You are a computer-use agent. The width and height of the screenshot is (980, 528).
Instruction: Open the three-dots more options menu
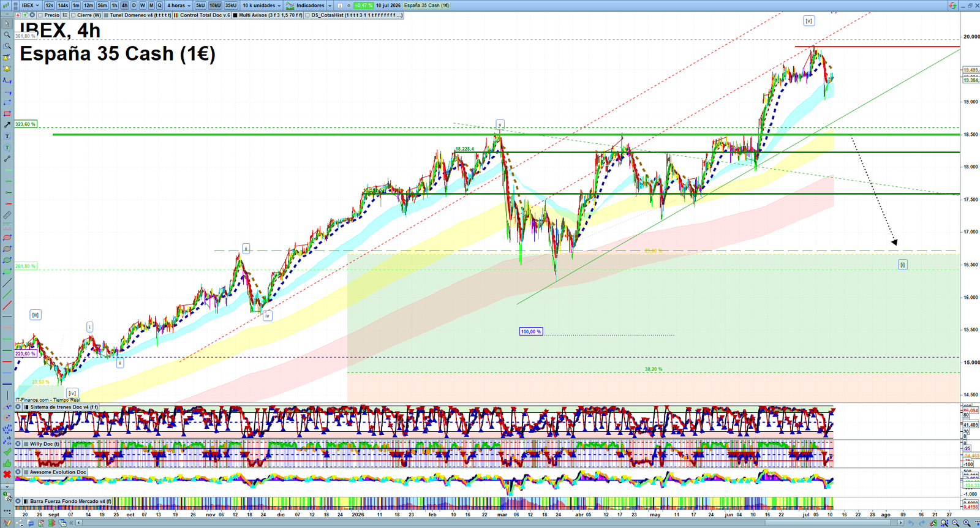tap(7, 511)
